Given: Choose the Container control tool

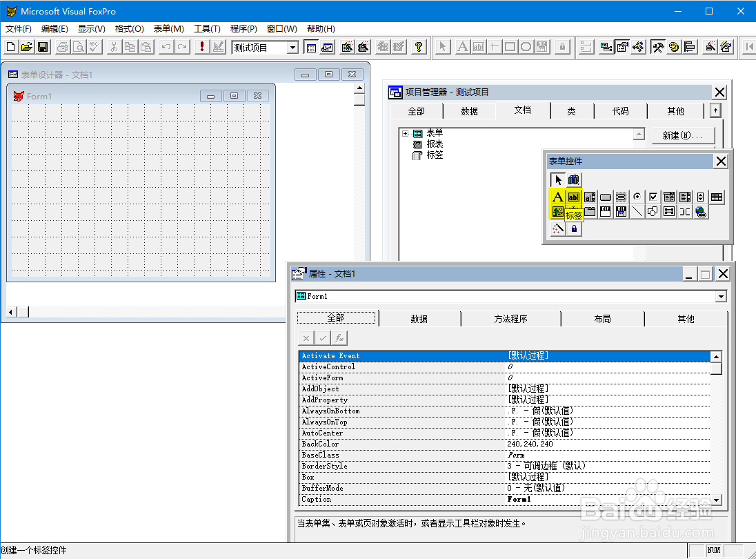Looking at the screenshot, I should point(668,213).
